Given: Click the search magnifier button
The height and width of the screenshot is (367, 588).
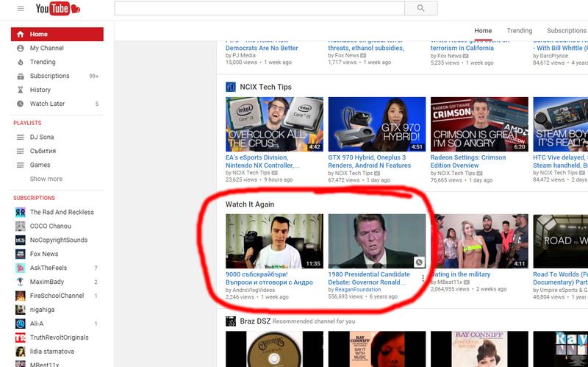Looking at the screenshot, I should (420, 8).
